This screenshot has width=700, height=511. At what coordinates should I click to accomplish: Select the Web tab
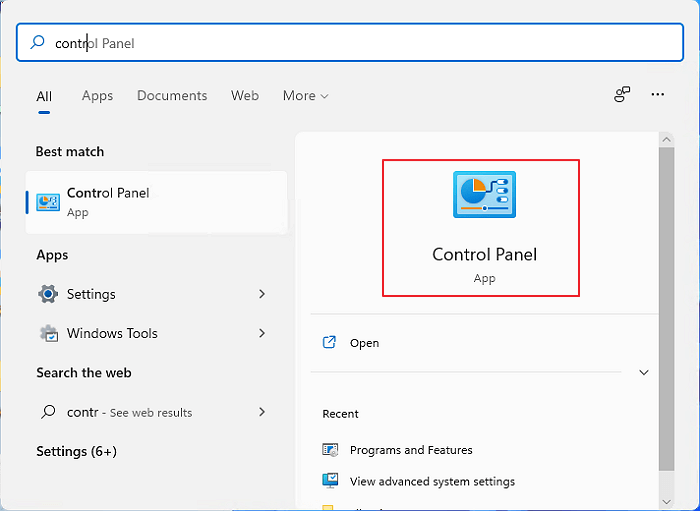click(x=245, y=96)
